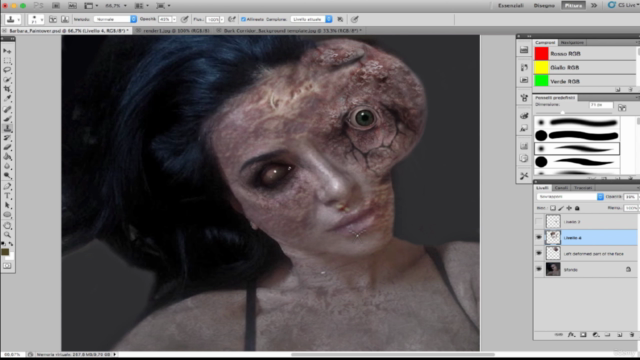Screen dimensions: 640x360
Task: Open the Campione sample dropdown
Action: [x=311, y=19]
